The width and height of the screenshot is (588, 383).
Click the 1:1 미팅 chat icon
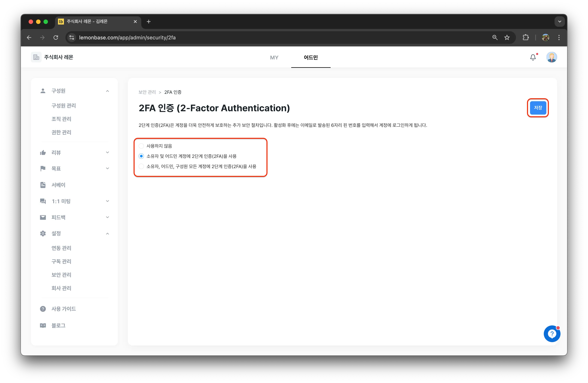coord(43,201)
